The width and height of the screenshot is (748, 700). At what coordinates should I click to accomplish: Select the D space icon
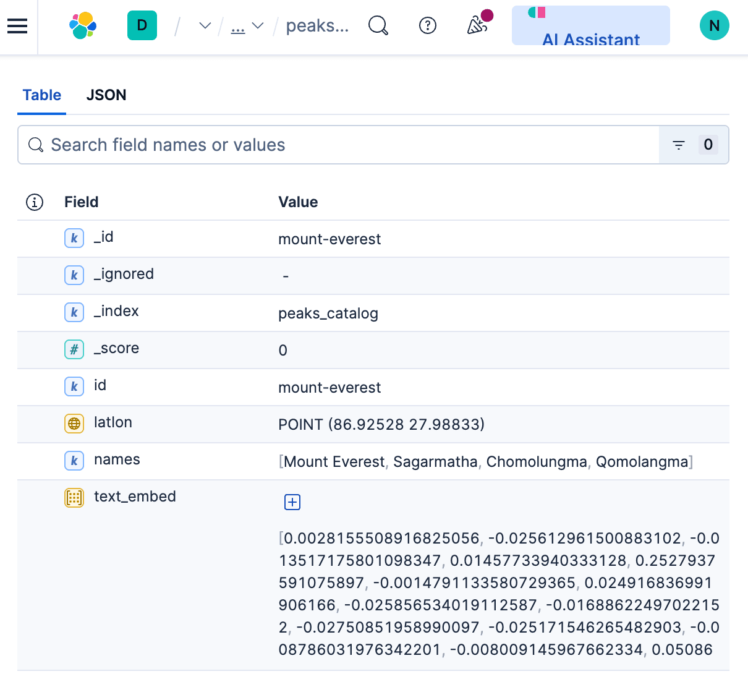(x=142, y=26)
